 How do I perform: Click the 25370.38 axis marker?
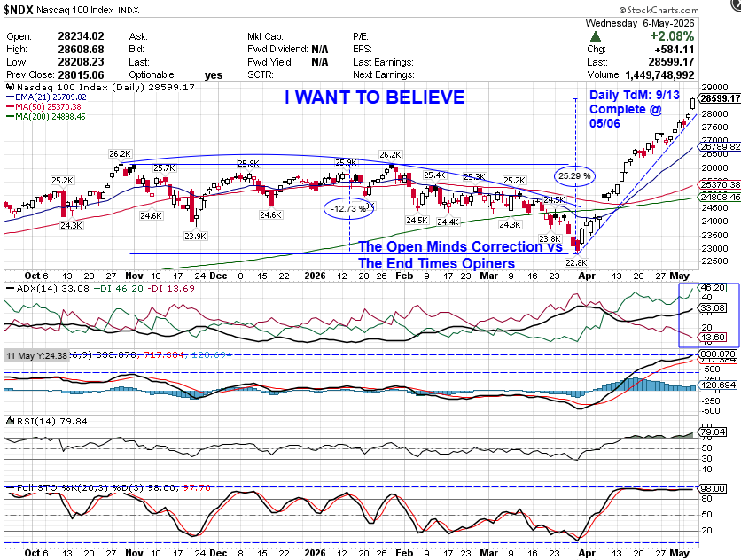pos(719,185)
